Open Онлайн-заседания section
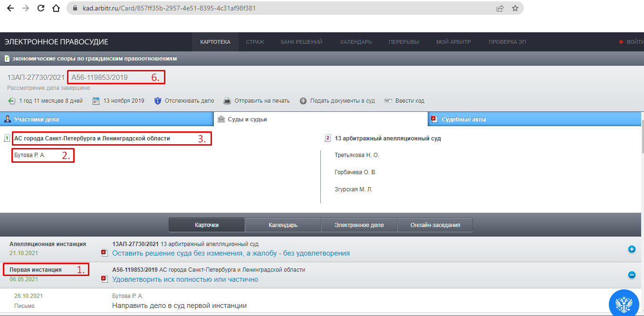The height and width of the screenshot is (316, 644). tap(435, 225)
